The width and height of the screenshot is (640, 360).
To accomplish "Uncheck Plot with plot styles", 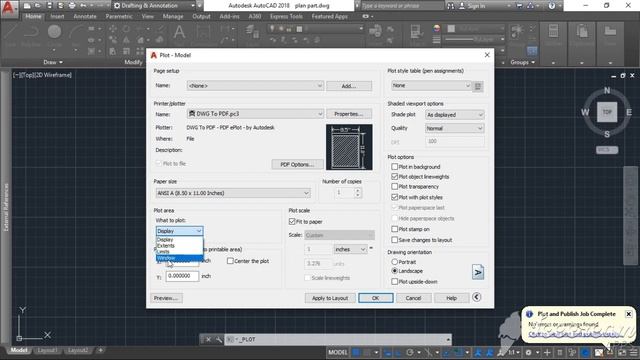I will click(x=394, y=197).
